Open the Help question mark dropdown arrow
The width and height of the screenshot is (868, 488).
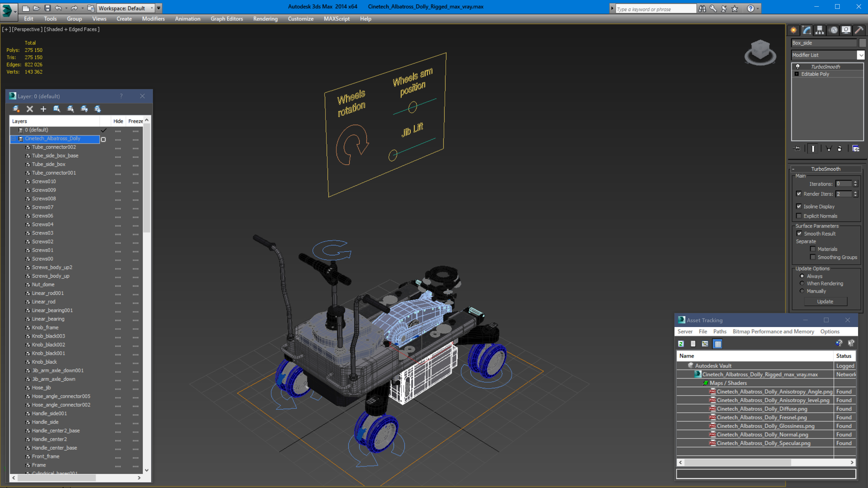(758, 9)
